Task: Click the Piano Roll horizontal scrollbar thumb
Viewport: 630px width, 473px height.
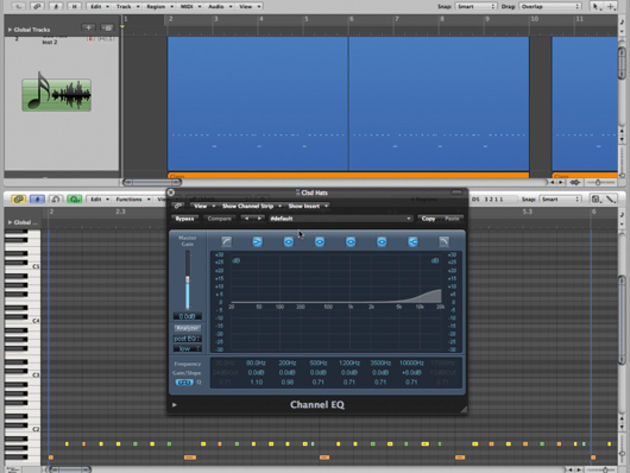Action: point(69,469)
